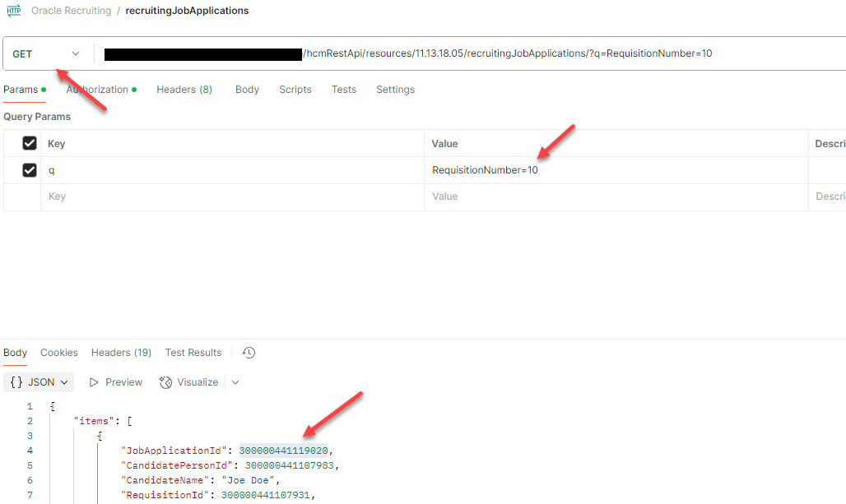Click the "Joe Doe" CandidateName value
The width and height of the screenshot is (846, 504).
[249, 480]
